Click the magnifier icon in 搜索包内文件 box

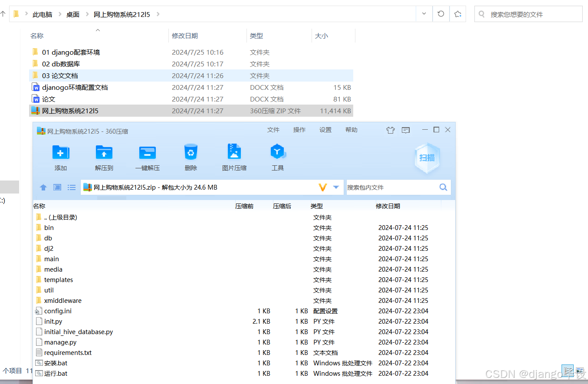pyautogui.click(x=443, y=187)
